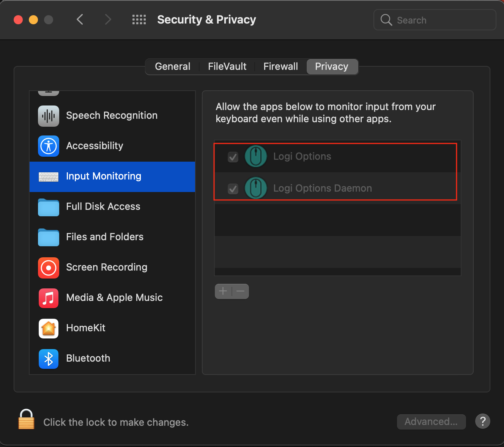
Task: Add an app with the plus button
Action: click(x=223, y=291)
